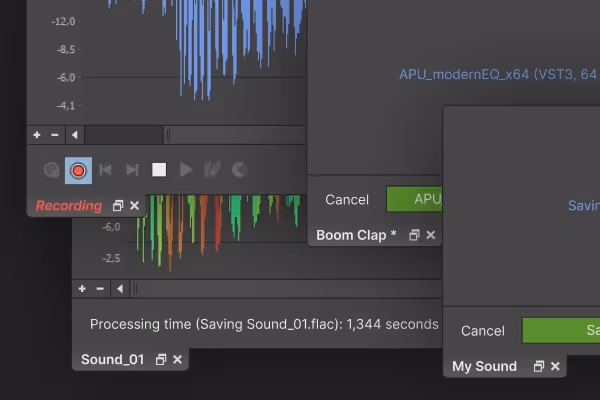The height and width of the screenshot is (400, 600).
Task: Cancel the APU processing in Boom Clap window
Action: pos(347,199)
